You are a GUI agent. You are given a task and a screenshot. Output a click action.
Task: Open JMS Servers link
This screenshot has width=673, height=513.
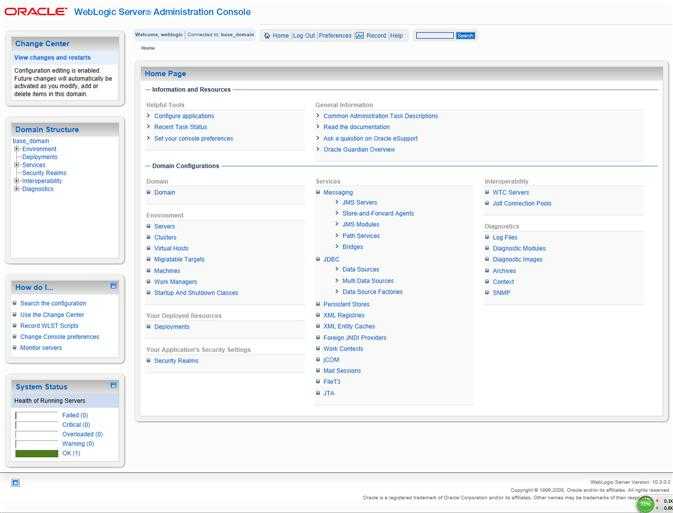point(360,202)
